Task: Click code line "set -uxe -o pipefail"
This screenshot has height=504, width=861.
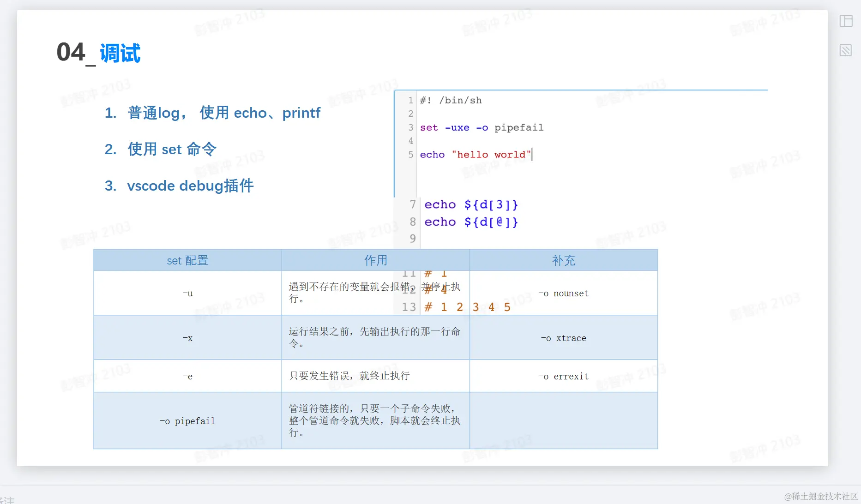Action: (482, 127)
